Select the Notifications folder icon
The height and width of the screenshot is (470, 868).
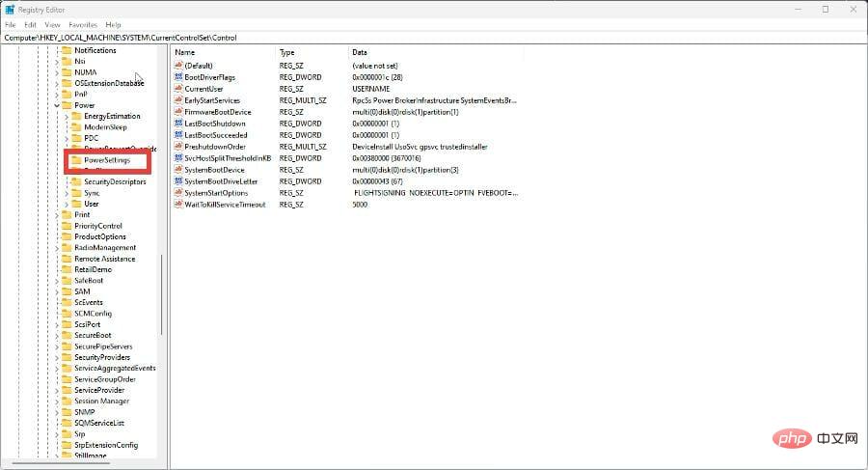click(x=67, y=50)
